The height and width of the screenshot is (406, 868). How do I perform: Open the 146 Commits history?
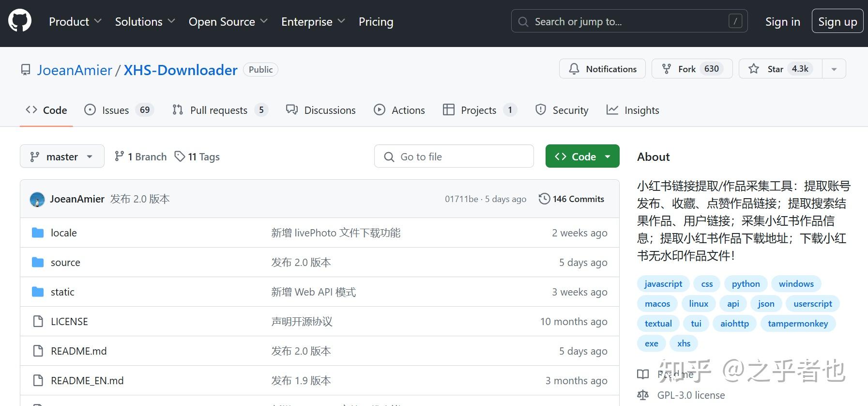(x=571, y=199)
